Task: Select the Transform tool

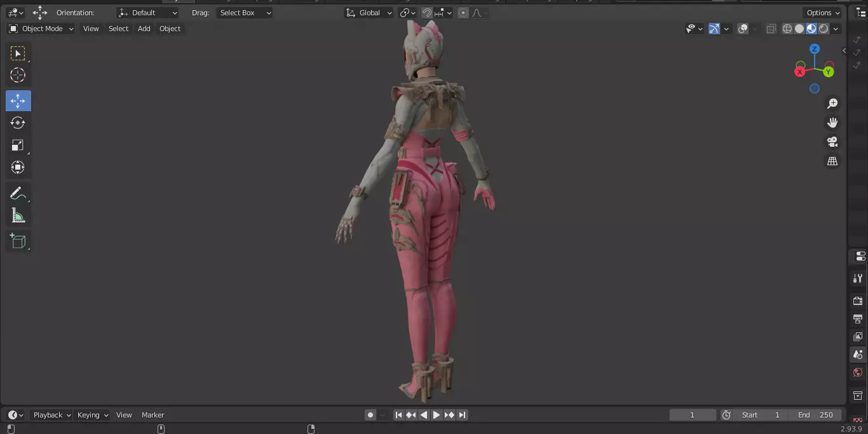Action: pos(18,167)
